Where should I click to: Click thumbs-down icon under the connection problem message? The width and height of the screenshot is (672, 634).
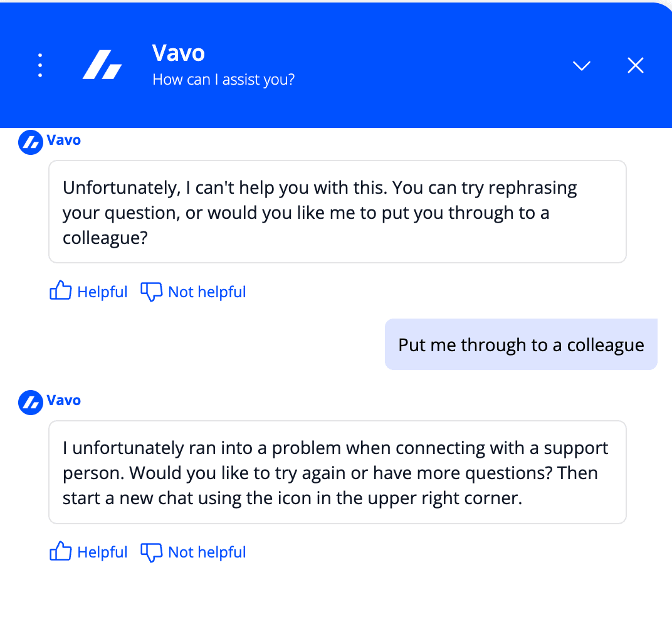pos(151,552)
